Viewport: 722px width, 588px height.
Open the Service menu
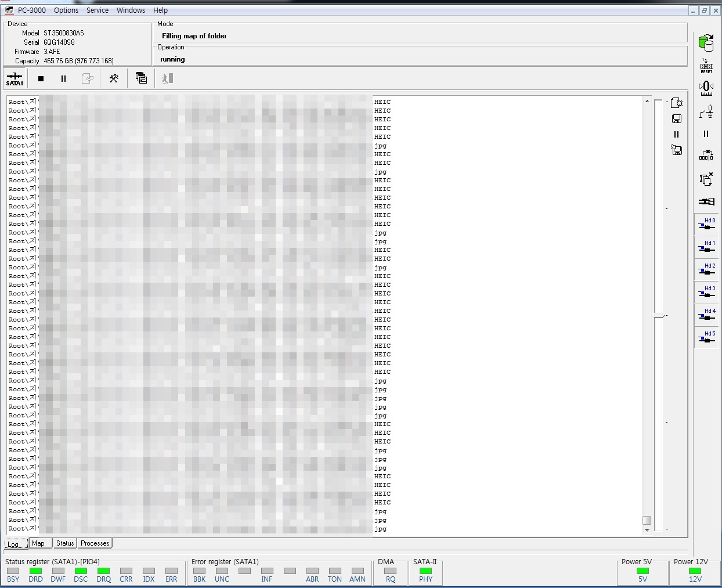pyautogui.click(x=98, y=10)
